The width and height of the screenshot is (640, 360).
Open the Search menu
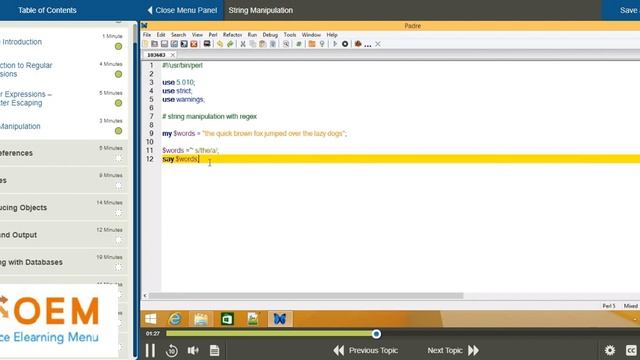178,35
